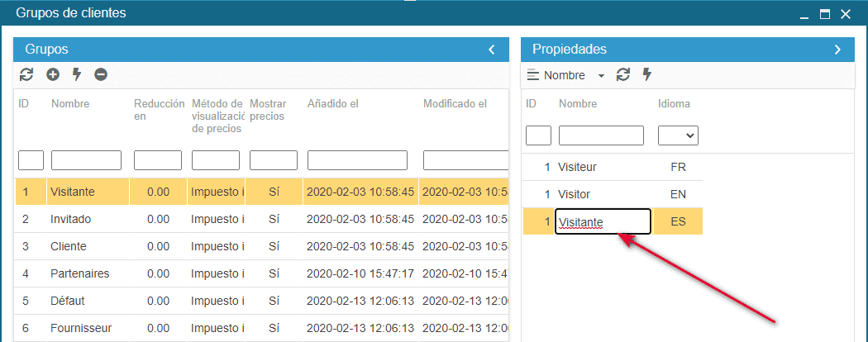
Task: Refresh the Propiedades panel
Action: click(623, 75)
